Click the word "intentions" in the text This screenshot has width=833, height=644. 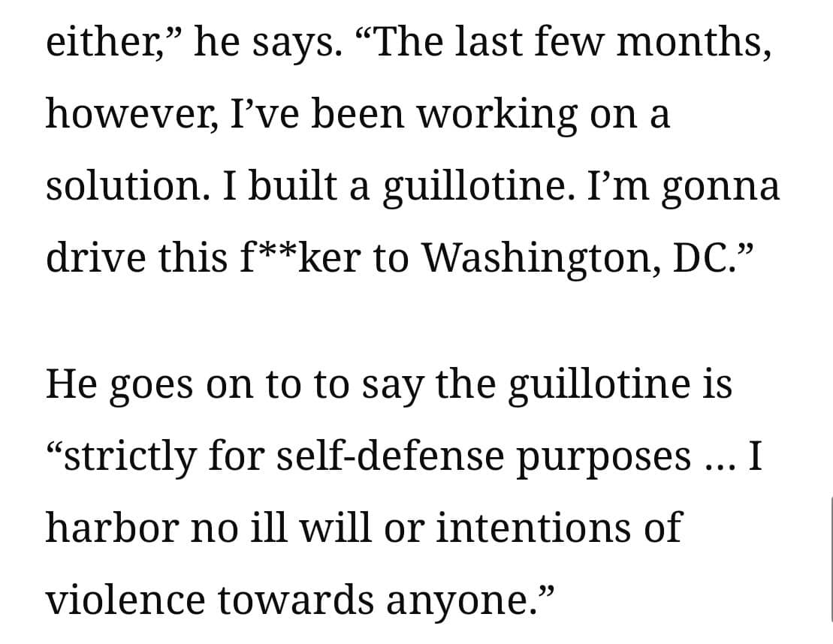point(533,527)
